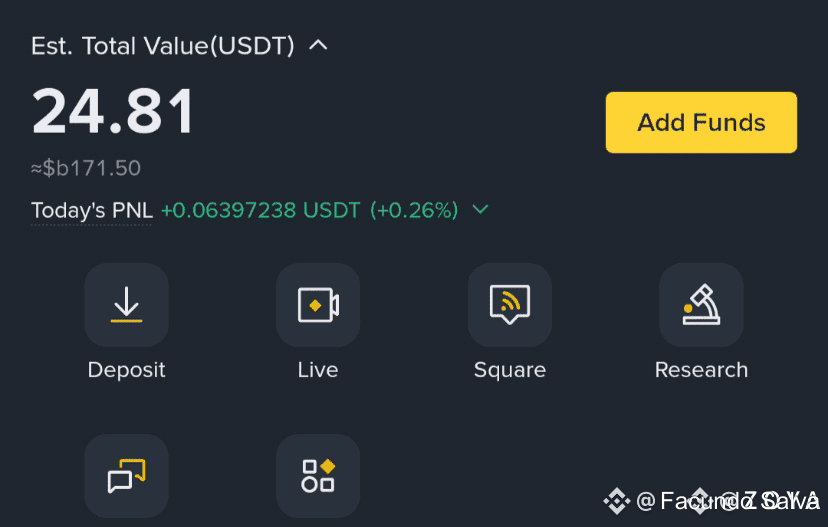Viewport: 828px width, 527px height.
Task: Open the Live video camera icon
Action: [x=318, y=305]
